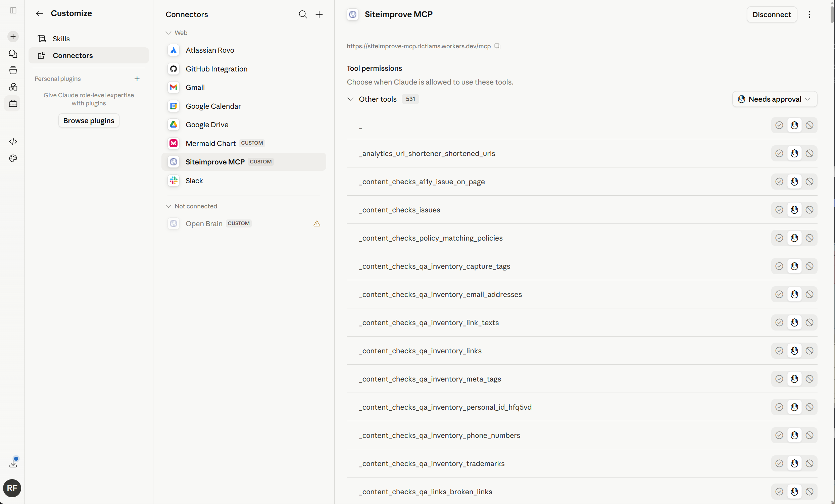
Task: Set _content_checks_issues to always allow
Action: coord(779,210)
